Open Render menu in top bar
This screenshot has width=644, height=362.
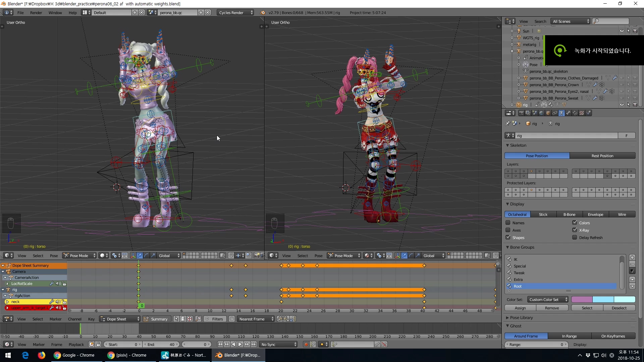tap(36, 12)
